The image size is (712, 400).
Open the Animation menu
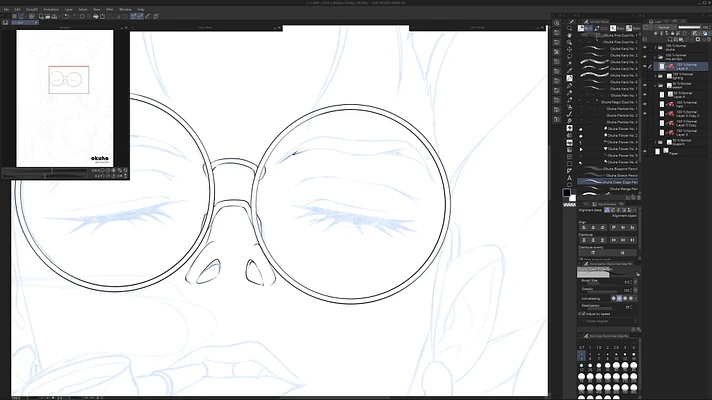51,9
